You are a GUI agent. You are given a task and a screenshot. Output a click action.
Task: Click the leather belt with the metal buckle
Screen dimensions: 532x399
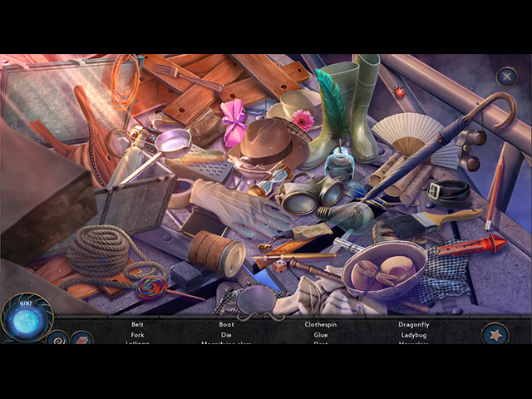point(451,191)
